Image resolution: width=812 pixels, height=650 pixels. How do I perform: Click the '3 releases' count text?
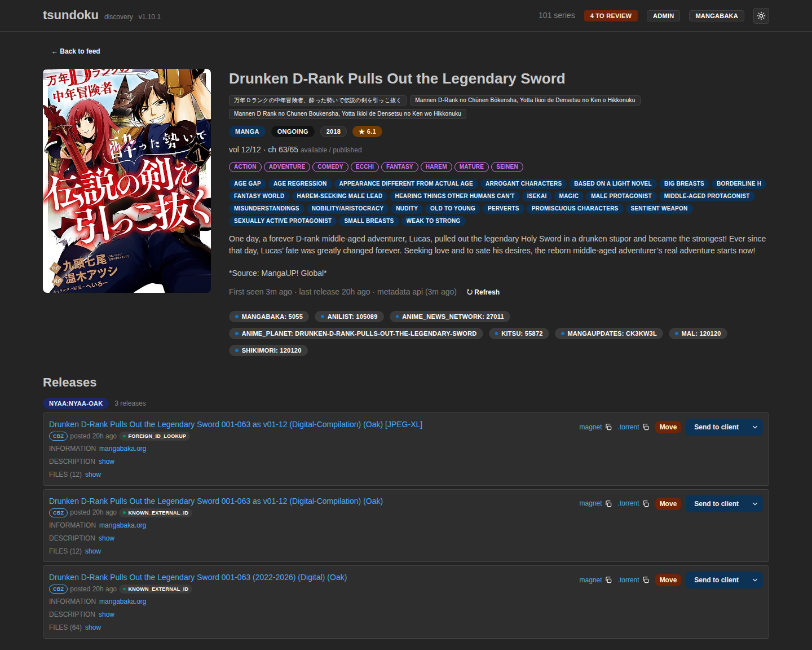tap(130, 403)
